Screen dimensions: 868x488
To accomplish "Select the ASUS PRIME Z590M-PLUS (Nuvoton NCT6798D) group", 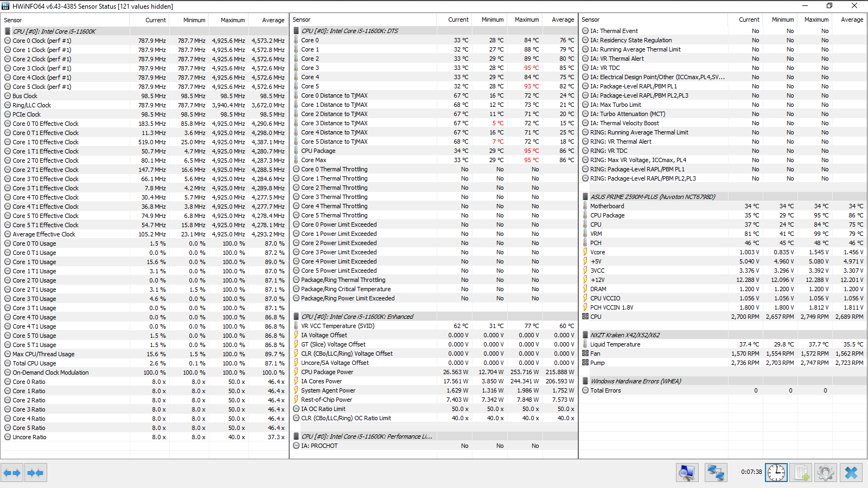I will 723,197.
